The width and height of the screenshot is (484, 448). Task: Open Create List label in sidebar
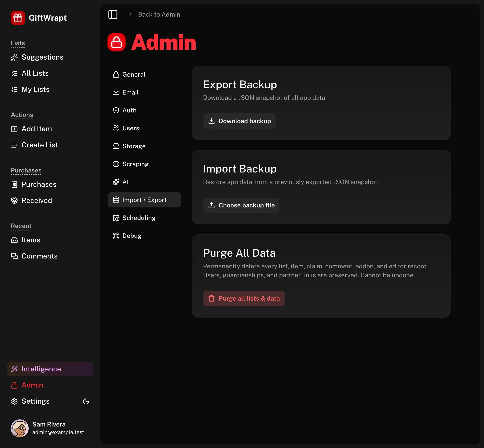tap(40, 145)
